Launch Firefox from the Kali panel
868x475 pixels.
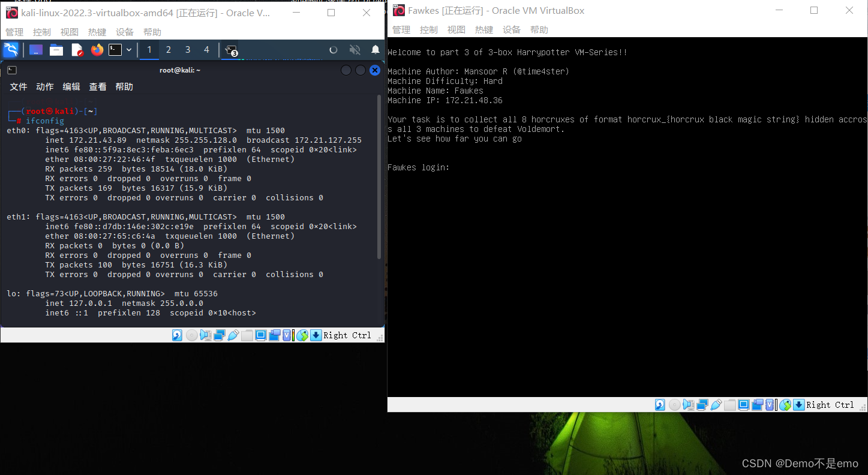[x=97, y=50]
